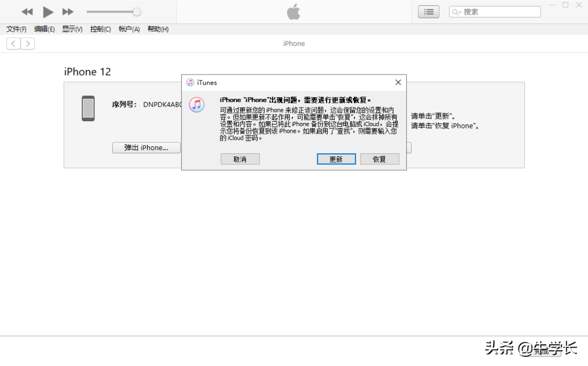Click the Fast-forward playback icon

click(x=68, y=11)
